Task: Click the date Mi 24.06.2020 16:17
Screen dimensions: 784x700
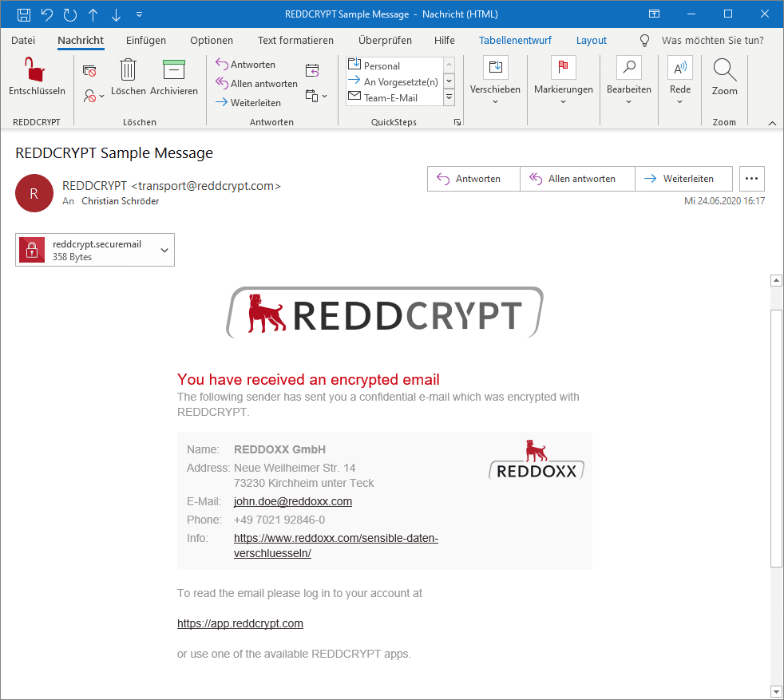Action: [724, 201]
